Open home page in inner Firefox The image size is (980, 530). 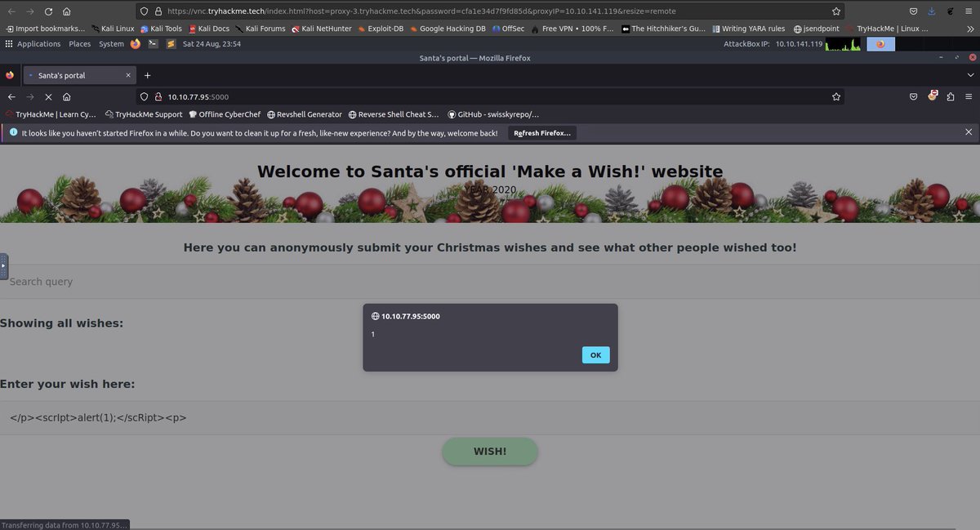pos(66,96)
